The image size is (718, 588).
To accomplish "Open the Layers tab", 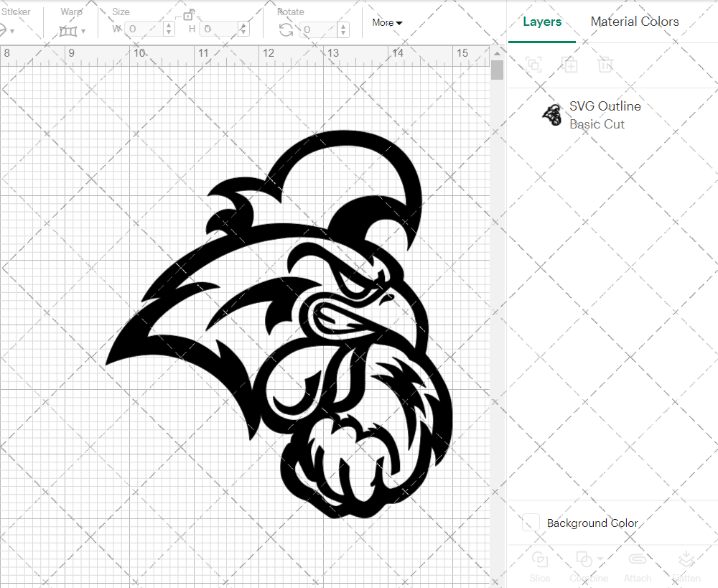I will coord(542,22).
